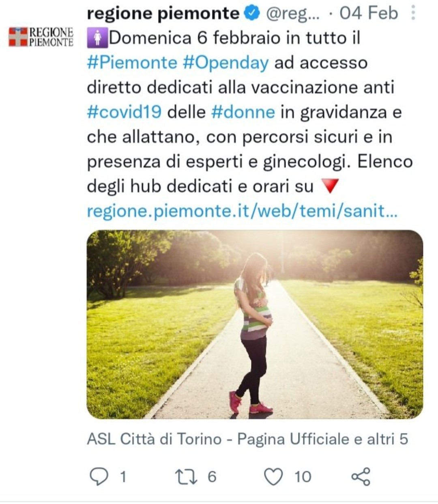Follow the regione.piemonte.it link

[x=243, y=211]
